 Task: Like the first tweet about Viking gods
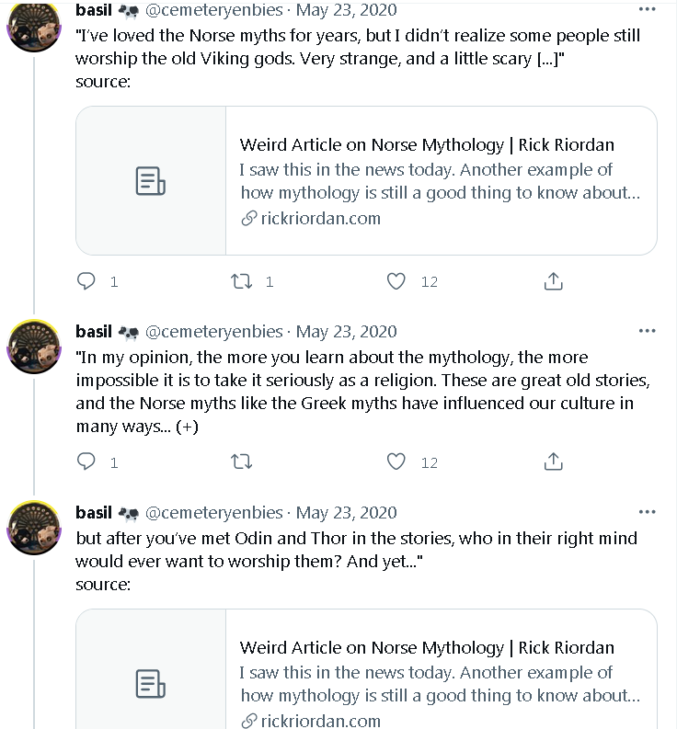tap(396, 281)
